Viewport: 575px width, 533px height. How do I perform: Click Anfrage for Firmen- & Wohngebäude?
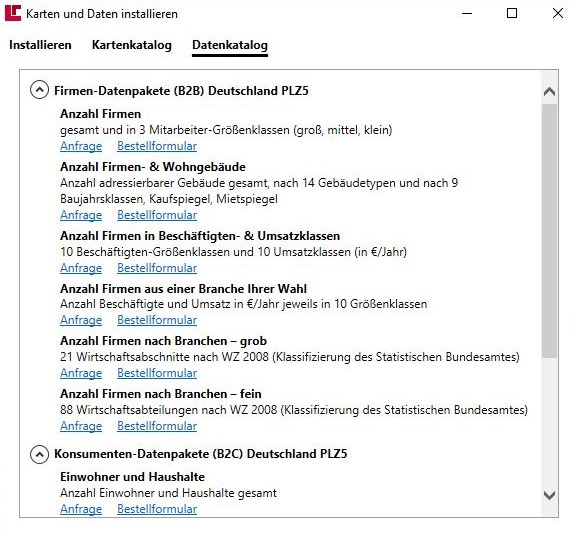81,215
